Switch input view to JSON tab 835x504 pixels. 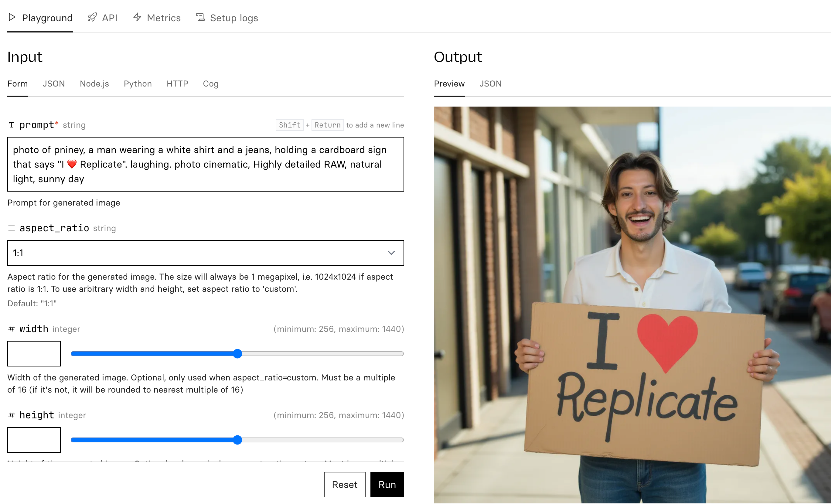(53, 84)
